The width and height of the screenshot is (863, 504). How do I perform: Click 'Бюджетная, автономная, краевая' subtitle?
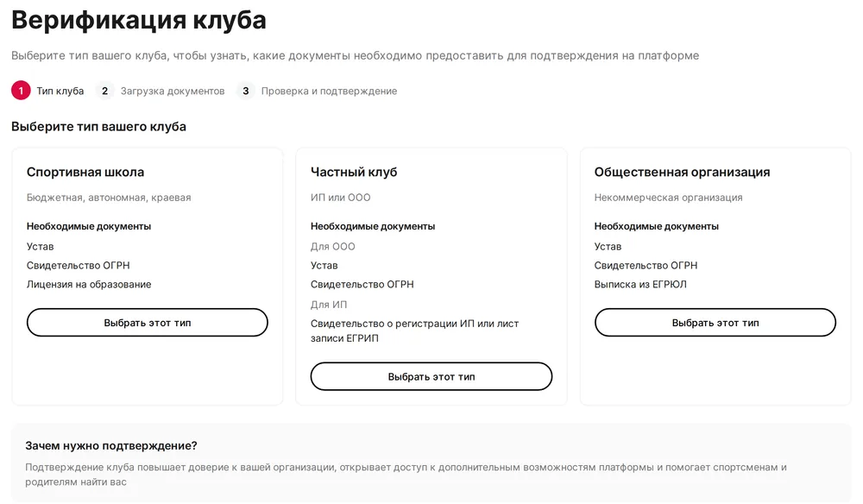pos(109,198)
